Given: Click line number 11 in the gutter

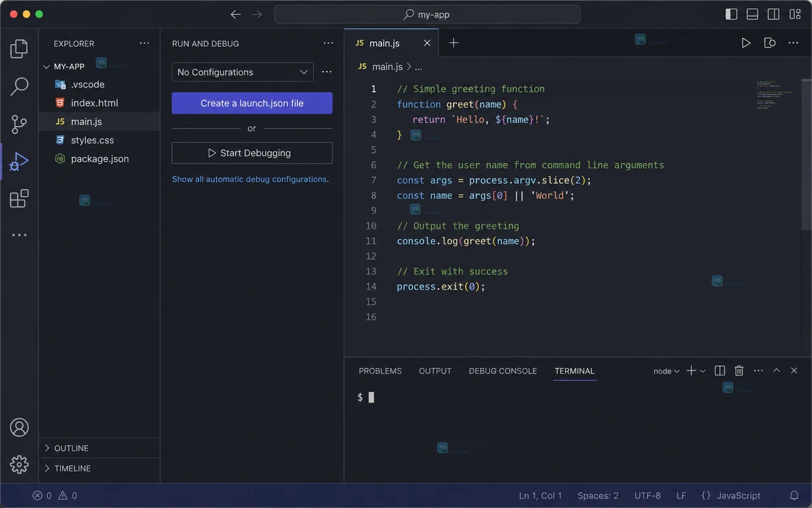Looking at the screenshot, I should click(371, 241).
